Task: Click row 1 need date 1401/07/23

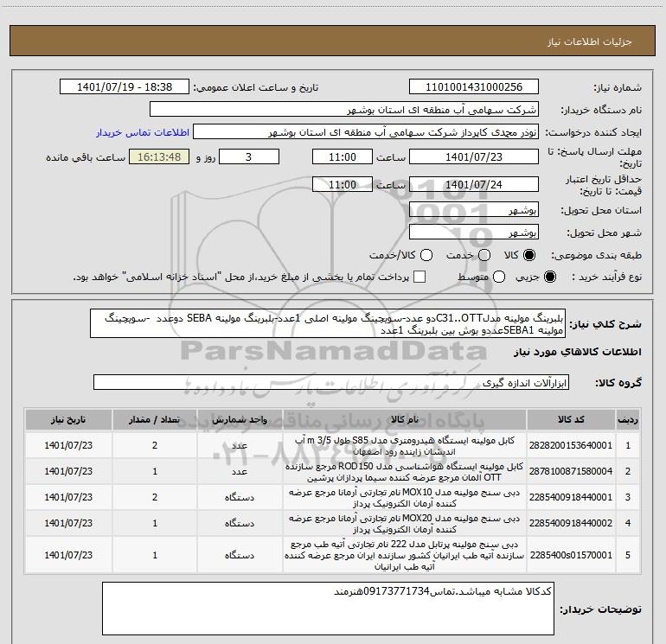Action: 68,445
